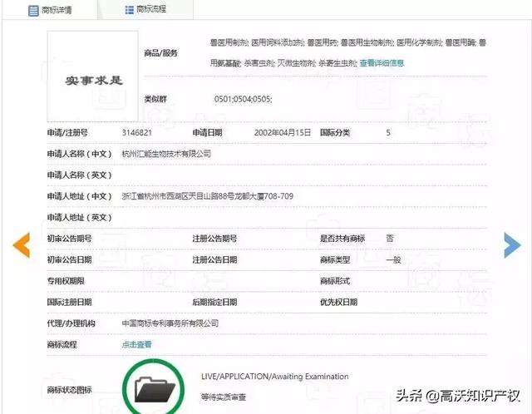The image size is (532, 414).
Task: Select application date 2002年04月15日
Action: click(x=283, y=132)
